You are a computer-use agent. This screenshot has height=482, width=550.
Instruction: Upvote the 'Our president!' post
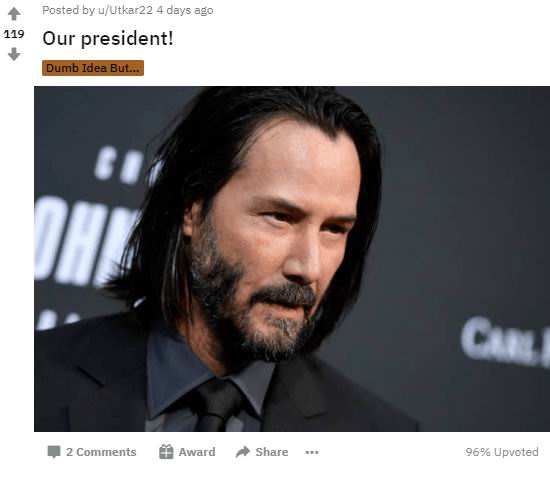(14, 14)
